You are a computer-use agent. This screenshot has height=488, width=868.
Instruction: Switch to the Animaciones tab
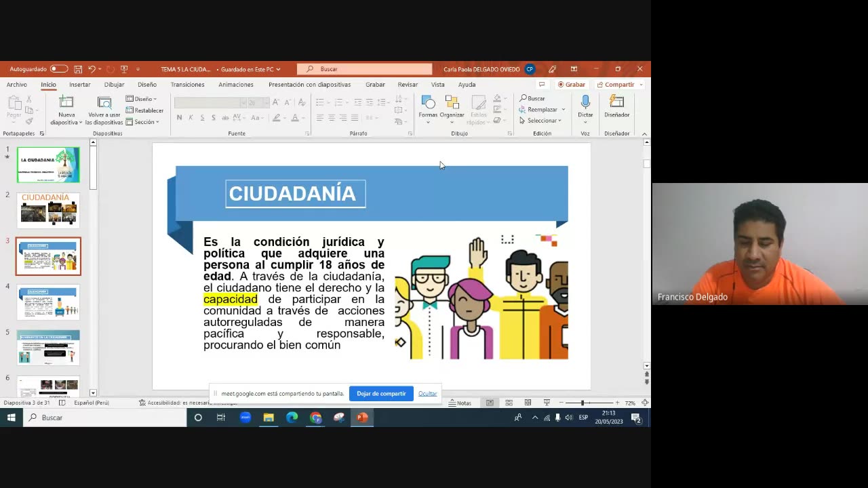click(236, 85)
